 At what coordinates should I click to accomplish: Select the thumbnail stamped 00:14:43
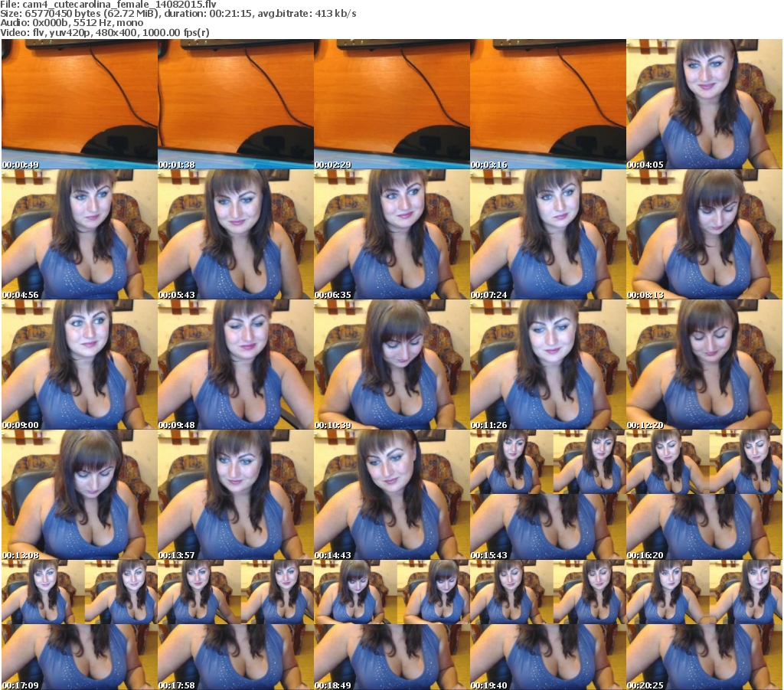click(391, 495)
